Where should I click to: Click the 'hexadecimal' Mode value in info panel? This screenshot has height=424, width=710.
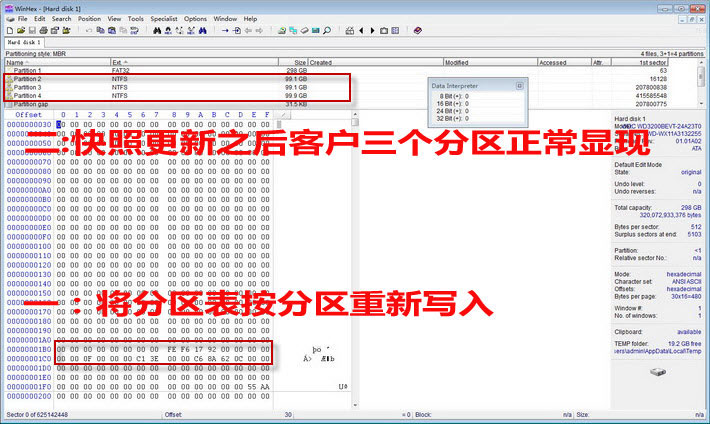(x=684, y=274)
